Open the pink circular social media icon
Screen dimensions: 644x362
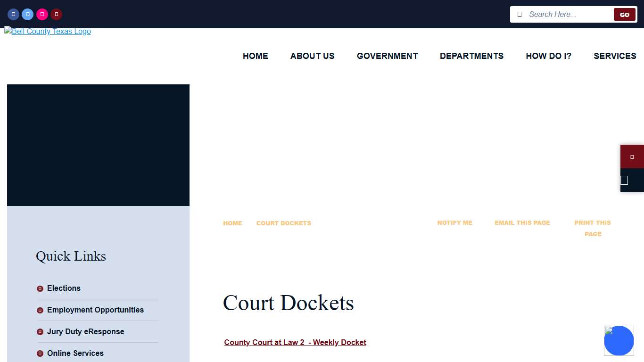click(42, 14)
